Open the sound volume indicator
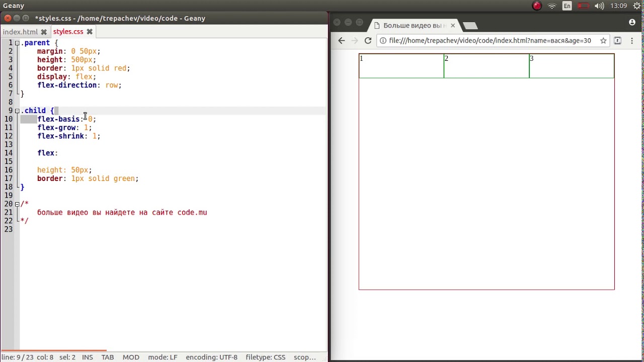This screenshot has height=362, width=644. pyautogui.click(x=599, y=6)
